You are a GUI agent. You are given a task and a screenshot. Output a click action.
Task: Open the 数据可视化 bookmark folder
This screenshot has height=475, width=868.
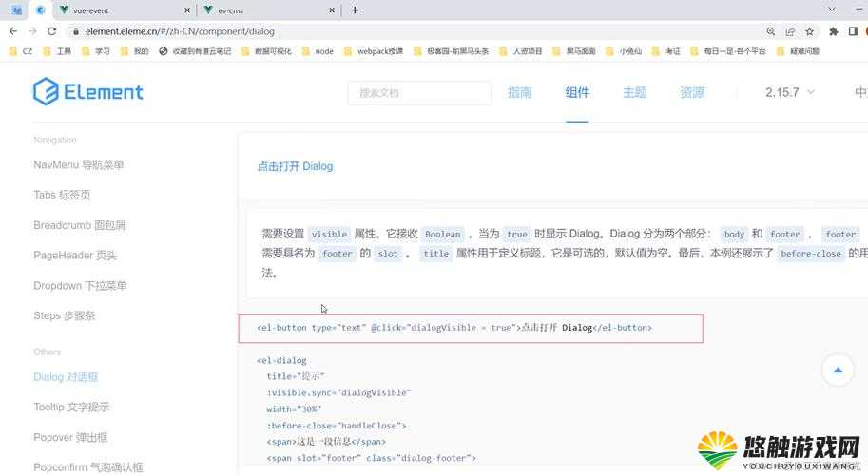(266, 51)
